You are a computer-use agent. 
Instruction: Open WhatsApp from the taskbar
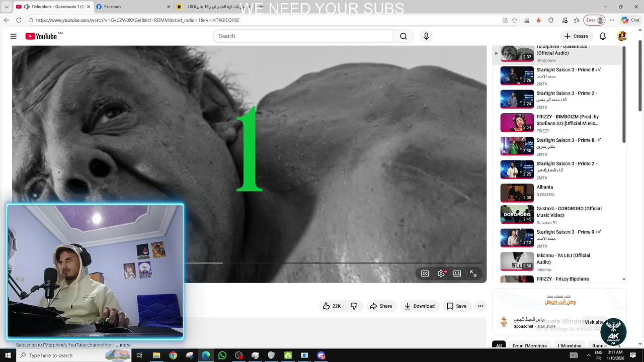click(222, 355)
